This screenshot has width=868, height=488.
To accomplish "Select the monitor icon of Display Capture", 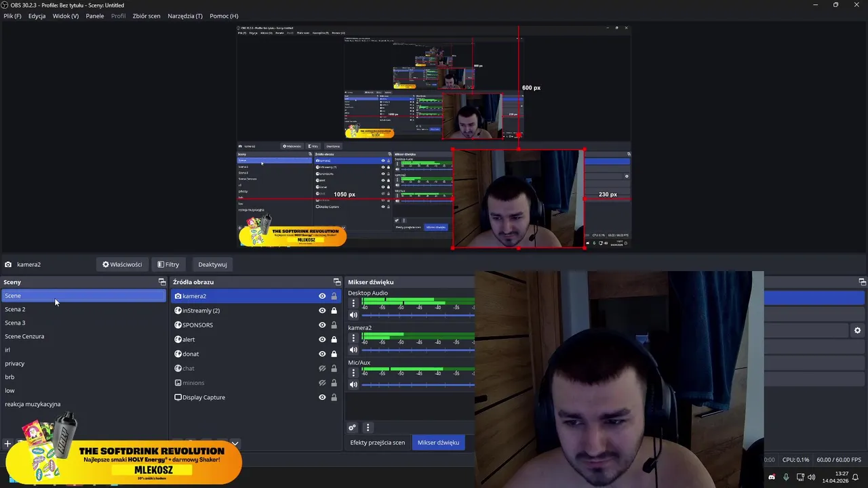I will [x=178, y=397].
